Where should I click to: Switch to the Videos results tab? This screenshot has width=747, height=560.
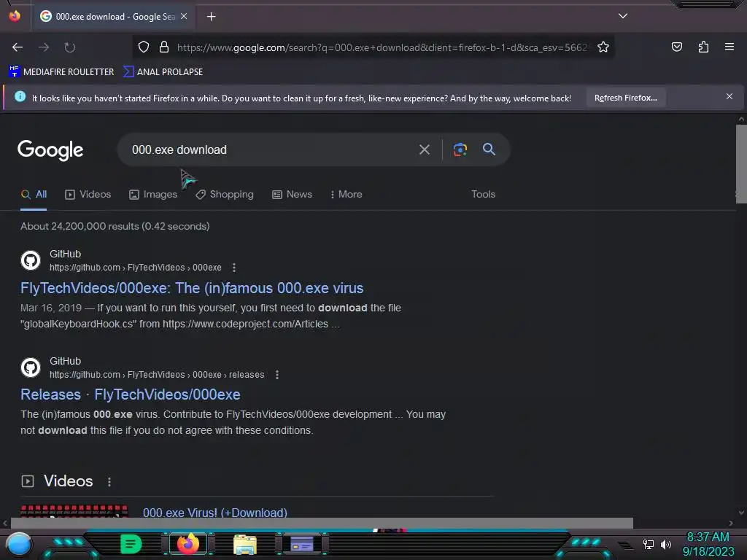[x=88, y=194]
